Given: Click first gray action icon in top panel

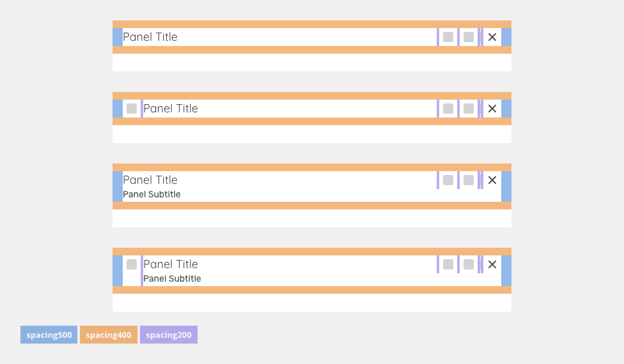Looking at the screenshot, I should pos(448,37).
